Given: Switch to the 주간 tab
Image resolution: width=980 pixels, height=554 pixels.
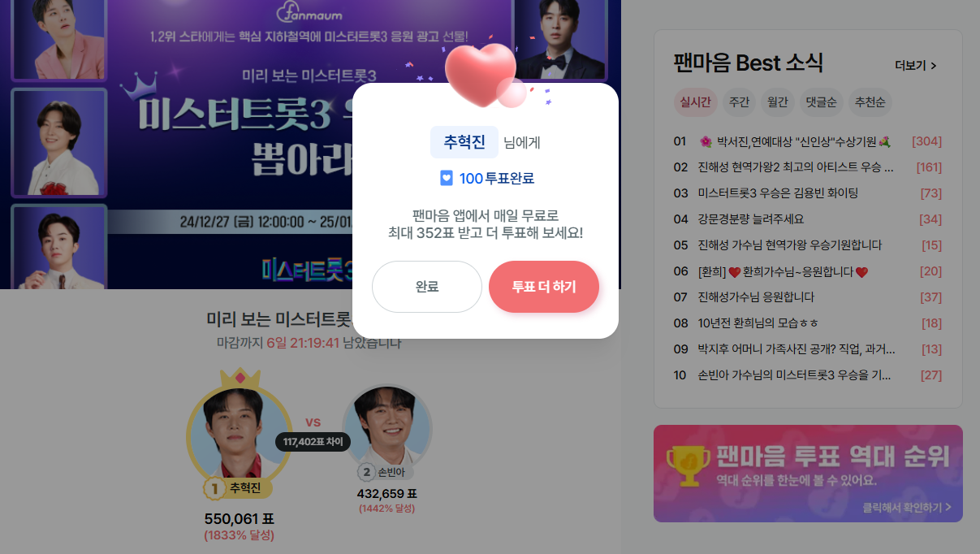Looking at the screenshot, I should point(739,102).
